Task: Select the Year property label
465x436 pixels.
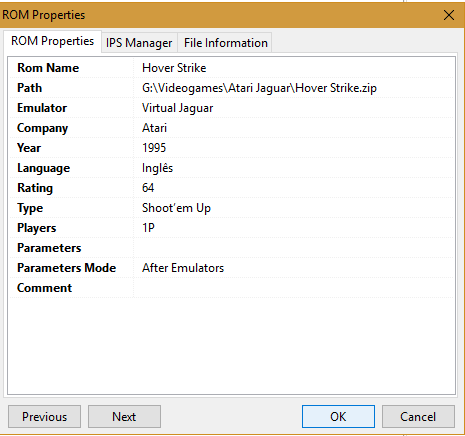Action: coord(29,148)
